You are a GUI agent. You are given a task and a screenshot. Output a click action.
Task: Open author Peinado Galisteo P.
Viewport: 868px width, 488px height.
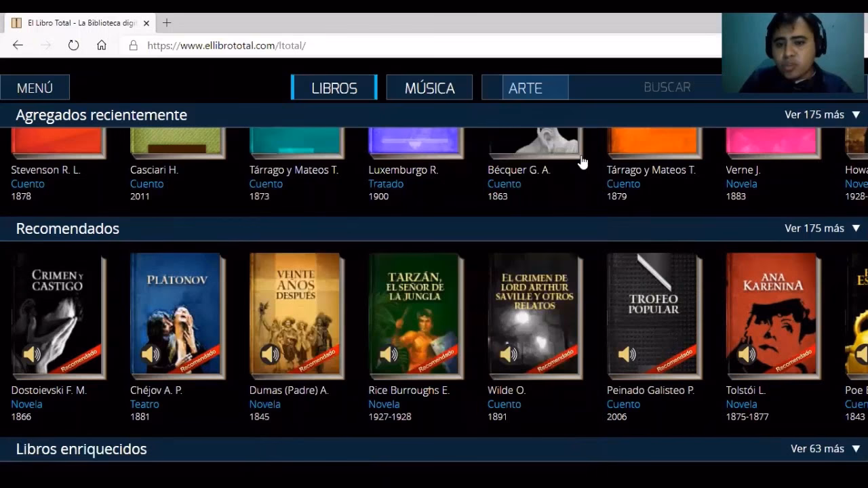[650, 390]
